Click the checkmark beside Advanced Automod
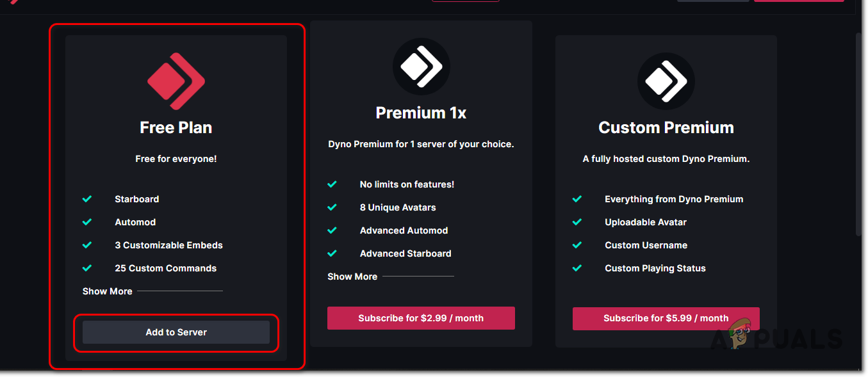 pos(332,230)
